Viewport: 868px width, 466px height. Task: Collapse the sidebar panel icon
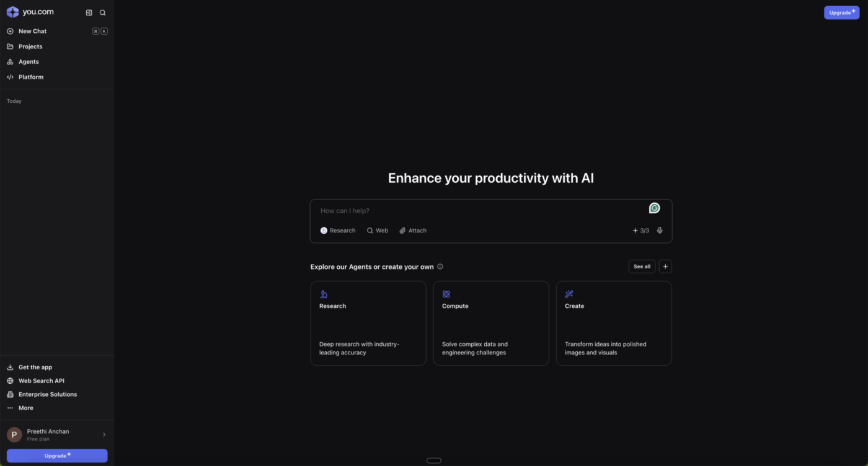coord(89,12)
